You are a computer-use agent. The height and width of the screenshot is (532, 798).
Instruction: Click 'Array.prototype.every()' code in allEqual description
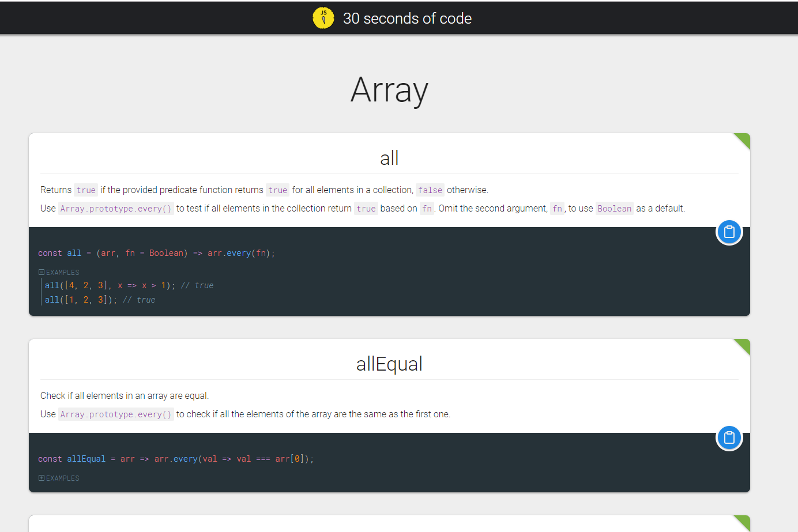point(116,414)
